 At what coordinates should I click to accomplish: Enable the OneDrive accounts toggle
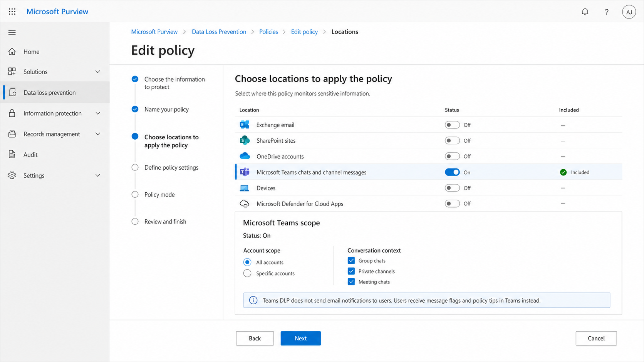(x=452, y=156)
